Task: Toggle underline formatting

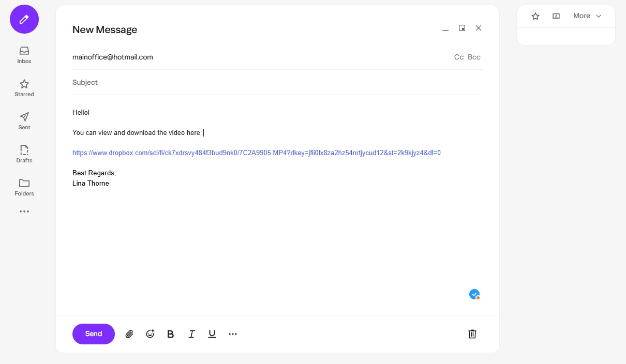Action: pyautogui.click(x=212, y=334)
